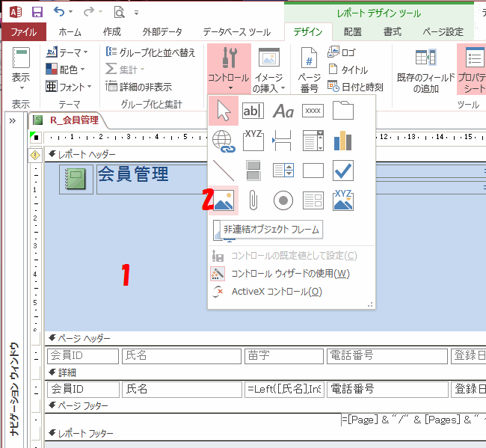Select the Combo Box control
486x448 pixels.
[x=313, y=141]
